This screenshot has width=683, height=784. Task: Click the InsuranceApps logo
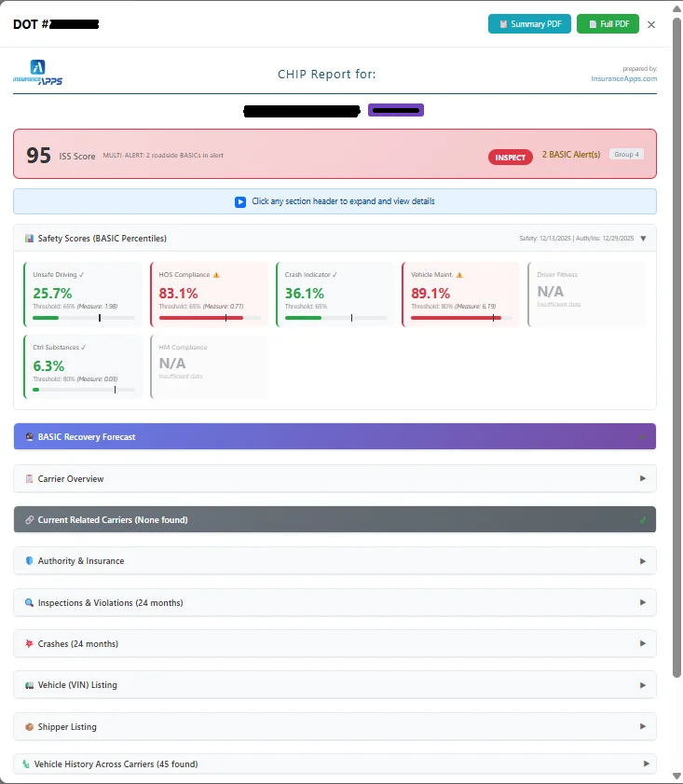(37, 73)
